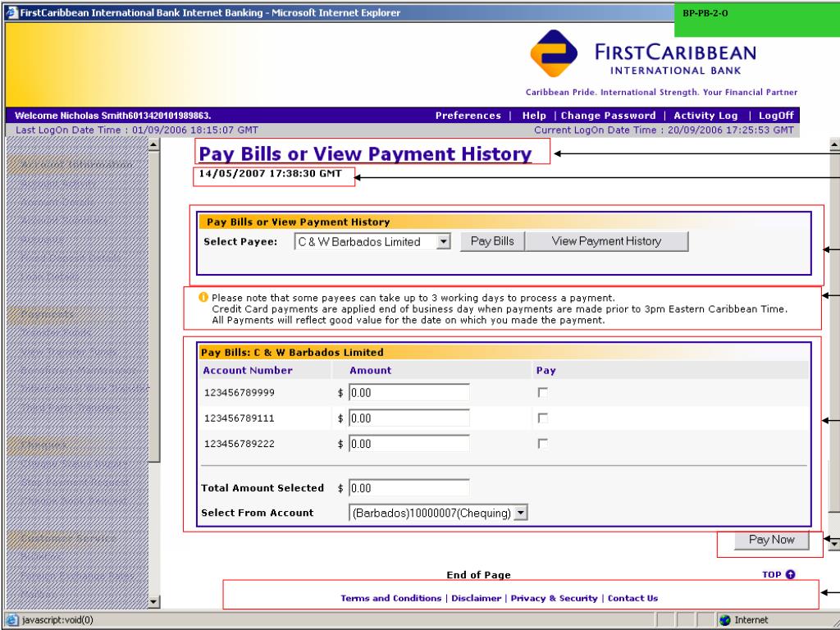840x630 pixels.
Task: Click the left sidebar scroll down arrow
Action: [x=153, y=601]
